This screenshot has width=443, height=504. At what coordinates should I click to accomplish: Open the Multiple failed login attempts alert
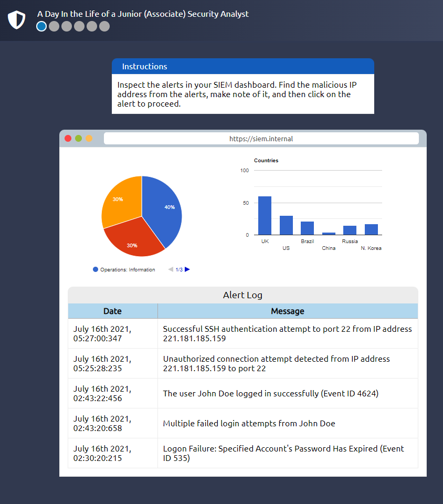click(288, 423)
